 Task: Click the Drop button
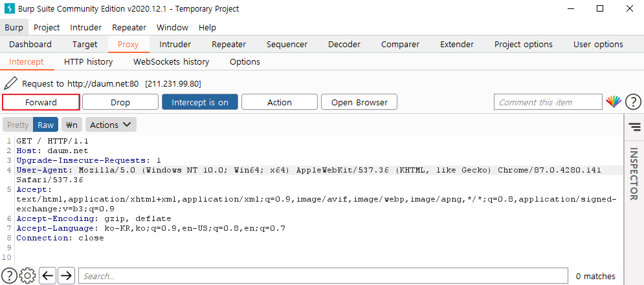(120, 102)
